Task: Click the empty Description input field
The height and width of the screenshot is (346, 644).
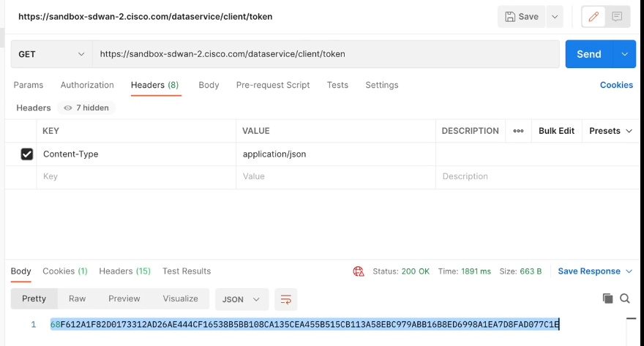Action: pyautogui.click(x=538, y=176)
